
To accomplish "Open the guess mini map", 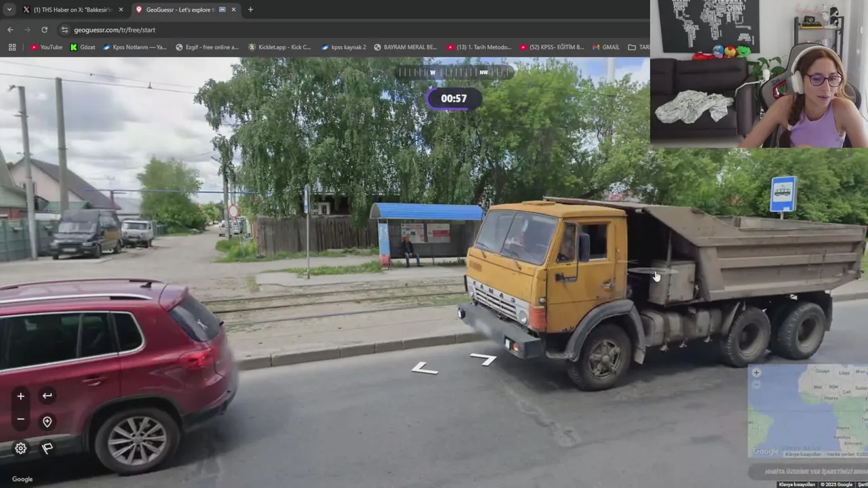I will pyautogui.click(x=808, y=411).
